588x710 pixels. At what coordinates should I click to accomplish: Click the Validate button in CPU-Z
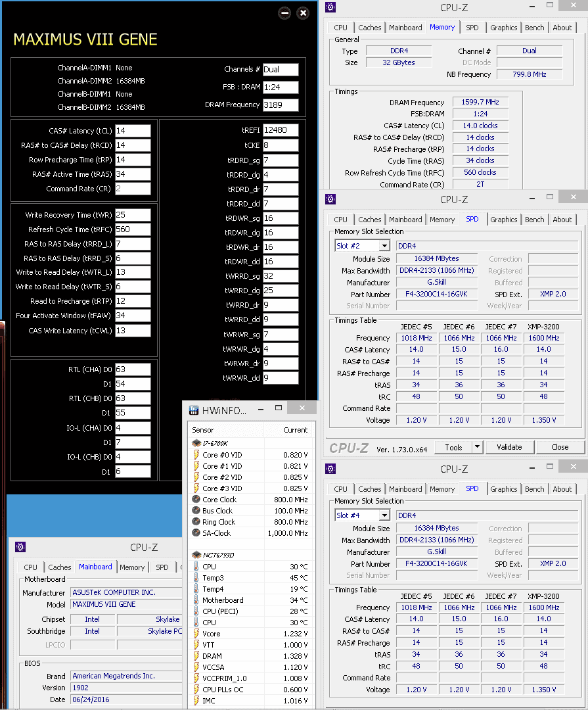pyautogui.click(x=509, y=447)
